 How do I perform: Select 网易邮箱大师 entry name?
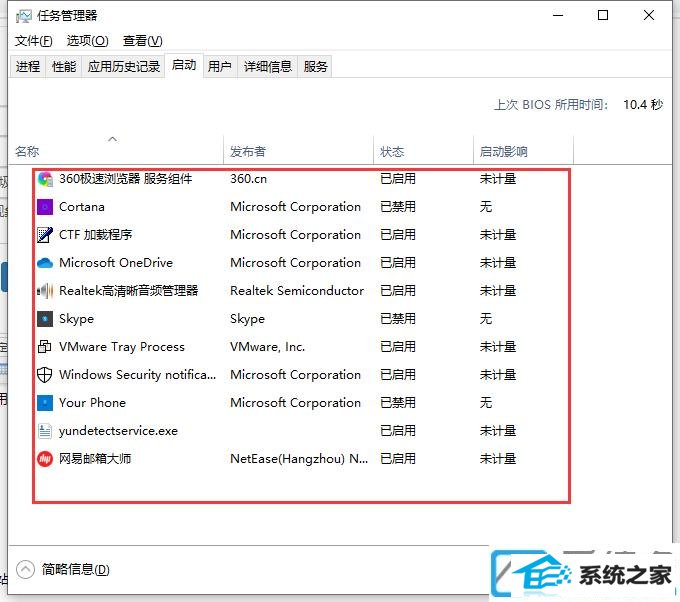coord(95,458)
